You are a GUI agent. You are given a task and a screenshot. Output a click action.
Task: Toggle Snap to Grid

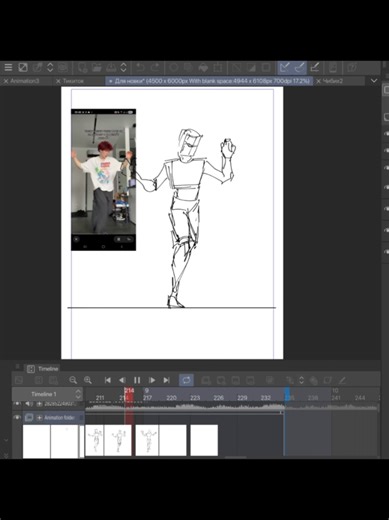tap(315, 68)
